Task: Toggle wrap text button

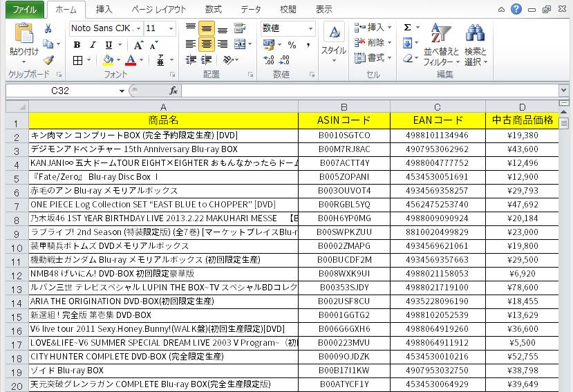Action: tap(240, 28)
